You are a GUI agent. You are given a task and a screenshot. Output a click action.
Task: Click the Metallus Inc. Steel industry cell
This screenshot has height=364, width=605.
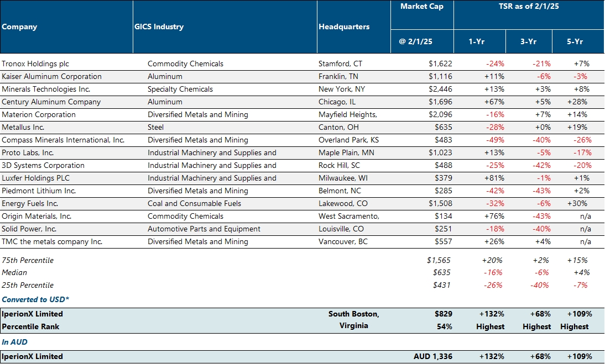(157, 128)
